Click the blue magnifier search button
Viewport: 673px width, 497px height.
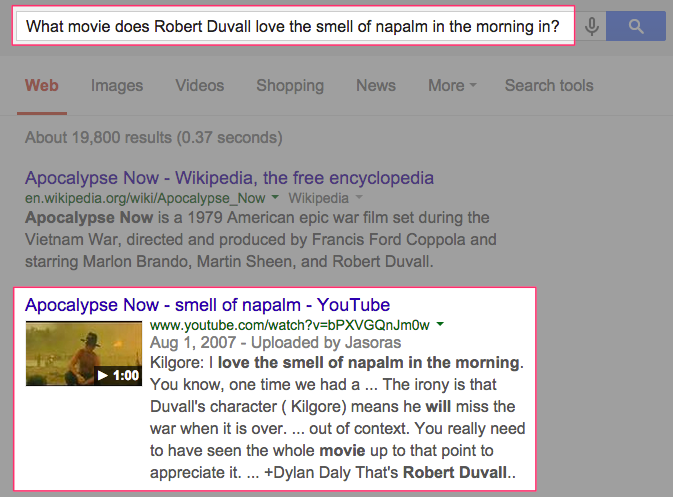point(636,26)
